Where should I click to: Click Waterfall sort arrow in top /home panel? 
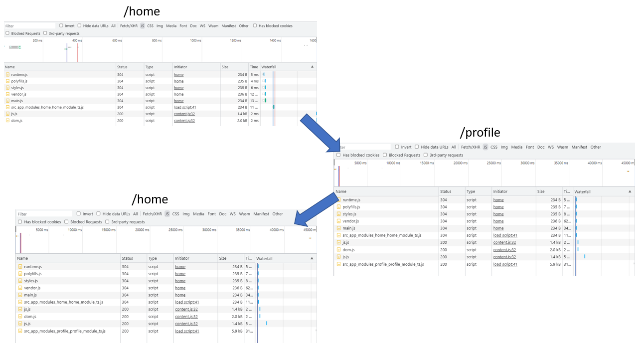tap(312, 67)
